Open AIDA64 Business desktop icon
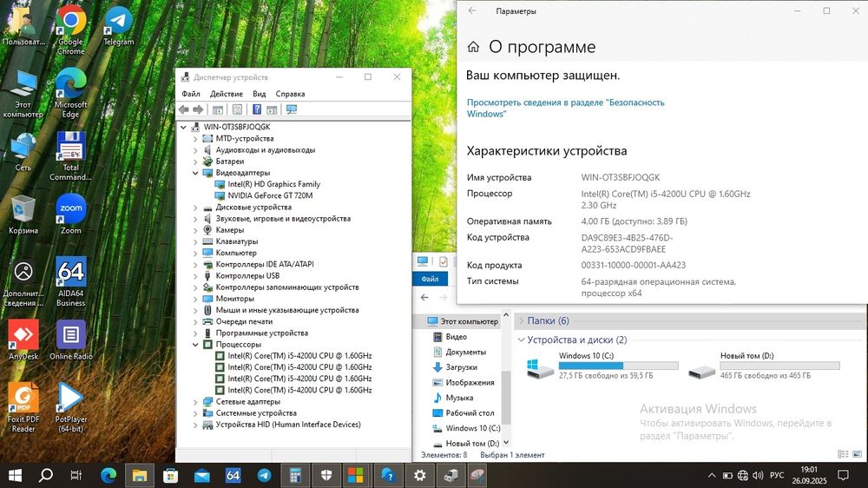 point(71,281)
